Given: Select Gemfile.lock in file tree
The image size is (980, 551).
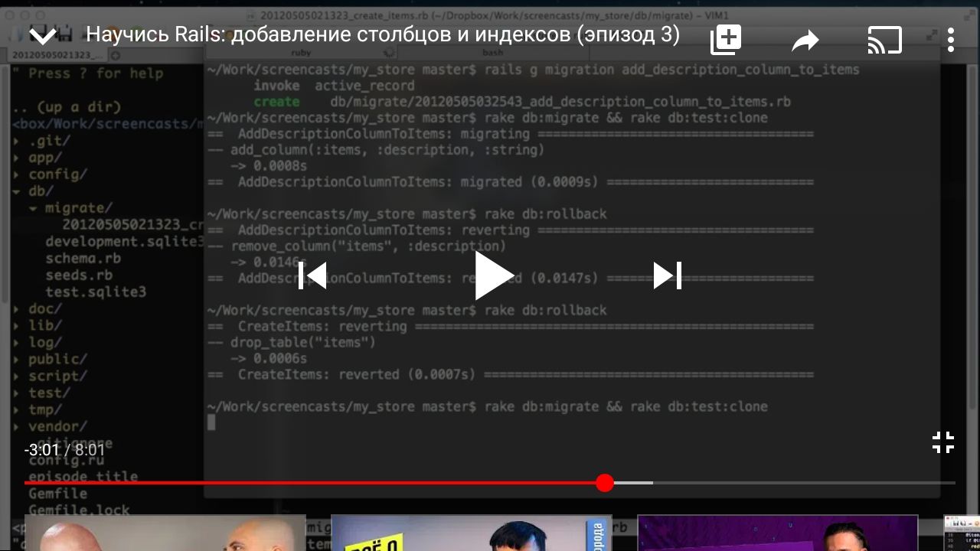Looking at the screenshot, I should [x=80, y=510].
